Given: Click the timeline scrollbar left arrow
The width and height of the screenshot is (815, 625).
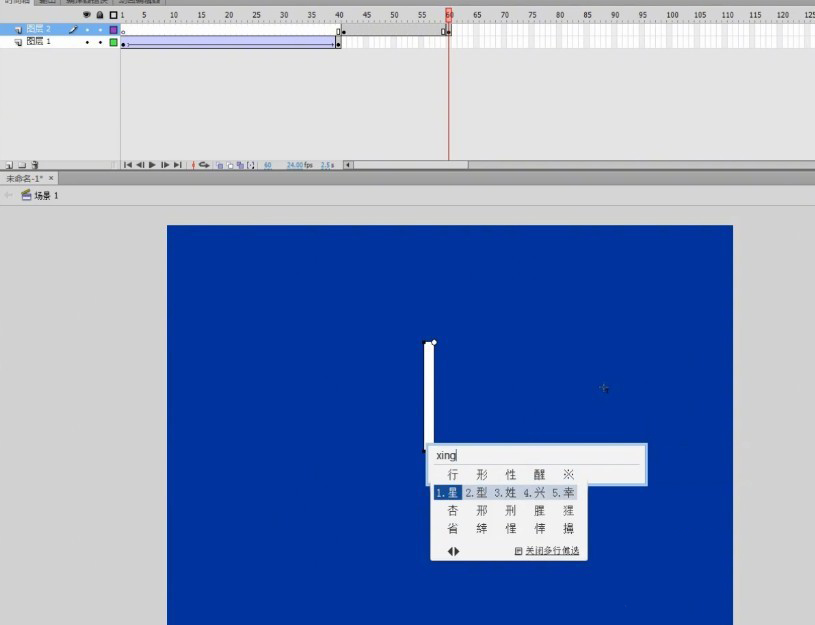Looking at the screenshot, I should [x=348, y=165].
